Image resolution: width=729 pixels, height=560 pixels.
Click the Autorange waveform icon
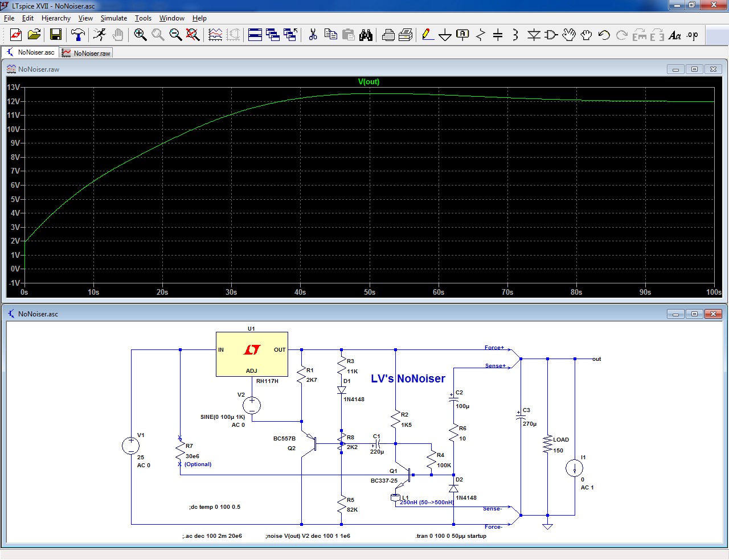[x=215, y=35]
